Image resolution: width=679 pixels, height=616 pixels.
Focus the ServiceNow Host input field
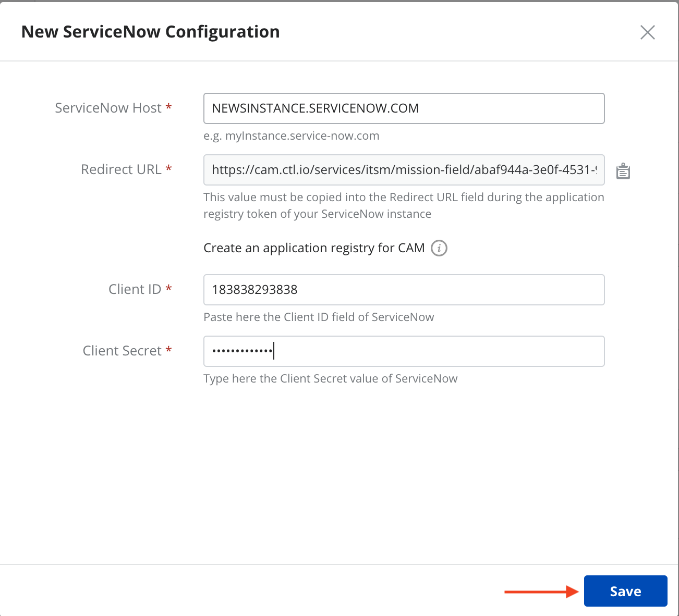[404, 108]
